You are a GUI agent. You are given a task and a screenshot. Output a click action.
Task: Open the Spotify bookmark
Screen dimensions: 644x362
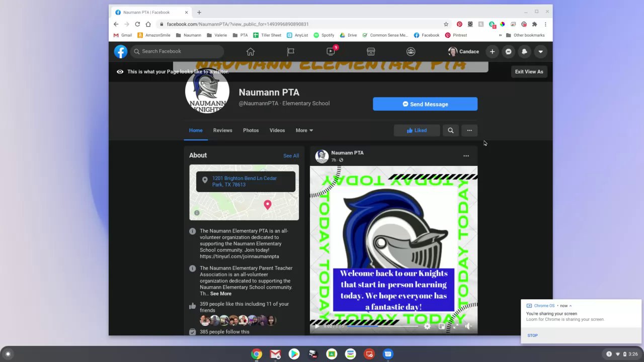[324, 35]
